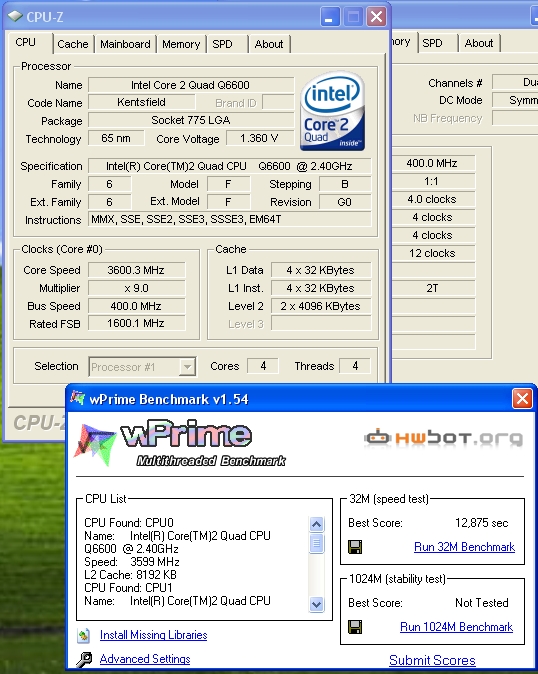Viewport: 538px width, 674px height.
Task: Click the Instructions field MMX, SSE list
Action: point(229,220)
